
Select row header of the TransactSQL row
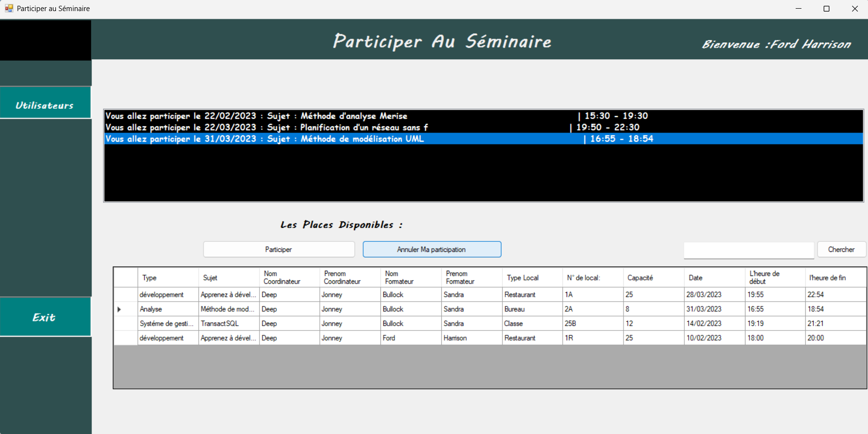[125, 324]
